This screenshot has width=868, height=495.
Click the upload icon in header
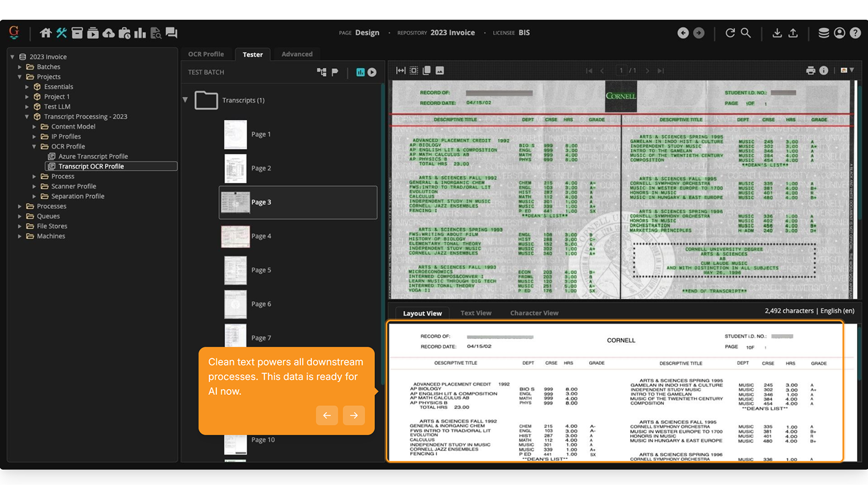point(793,33)
